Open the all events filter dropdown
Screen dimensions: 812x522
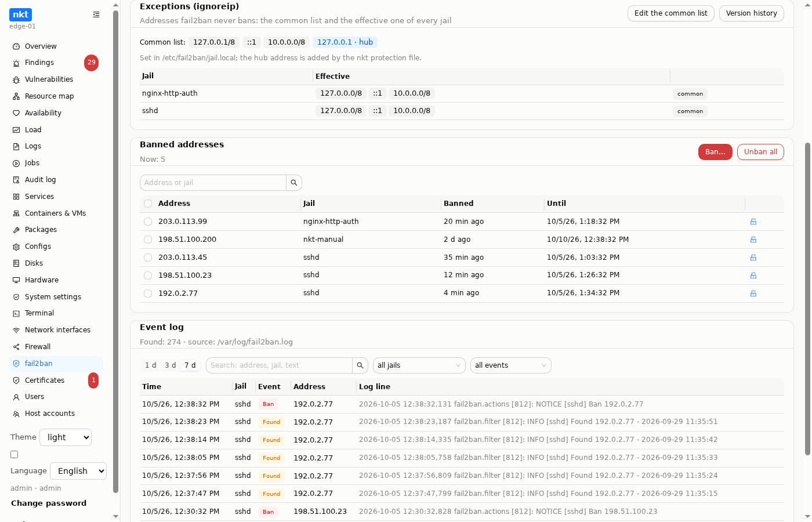(x=511, y=365)
